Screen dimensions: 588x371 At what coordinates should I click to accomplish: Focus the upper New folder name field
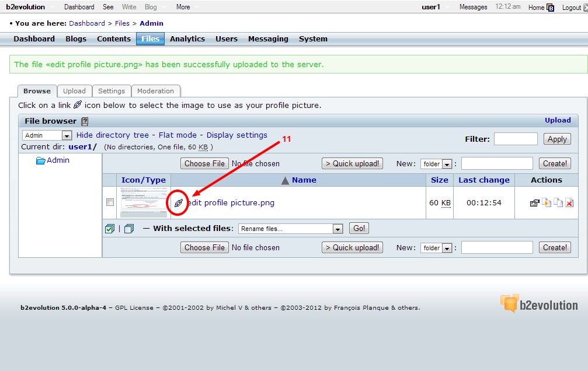click(497, 164)
